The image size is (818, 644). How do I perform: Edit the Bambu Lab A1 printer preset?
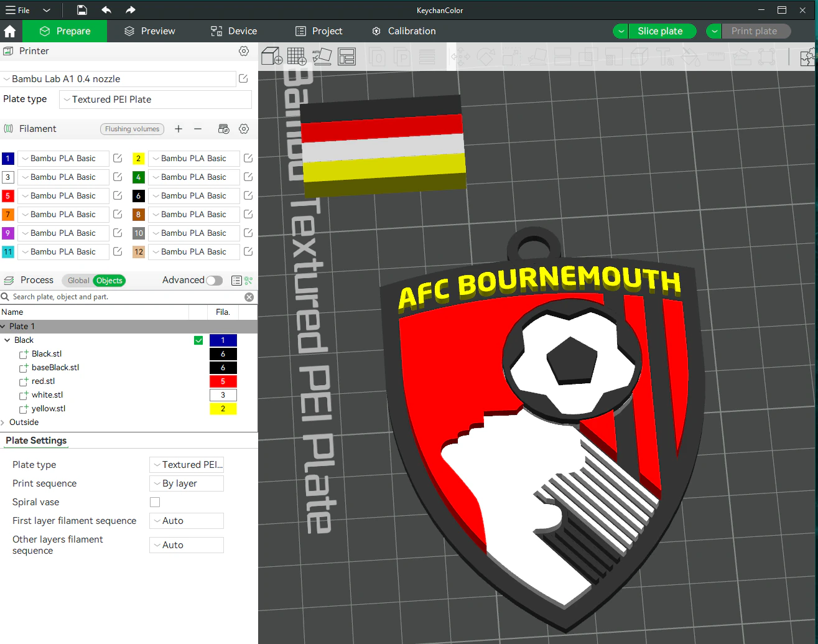pyautogui.click(x=243, y=78)
